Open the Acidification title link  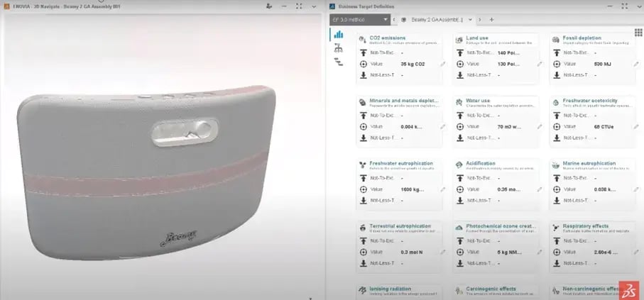pos(481,163)
